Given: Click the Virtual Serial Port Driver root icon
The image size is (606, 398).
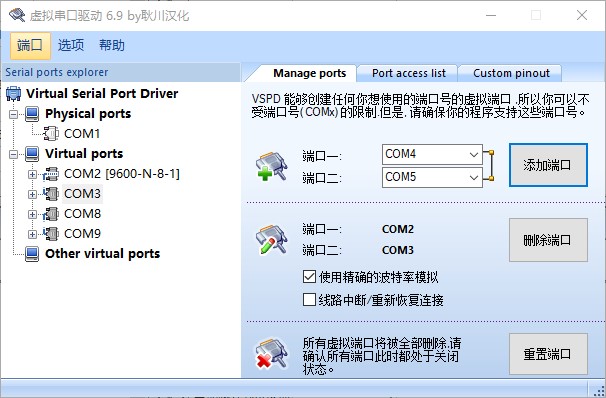Looking at the screenshot, I should [14, 94].
